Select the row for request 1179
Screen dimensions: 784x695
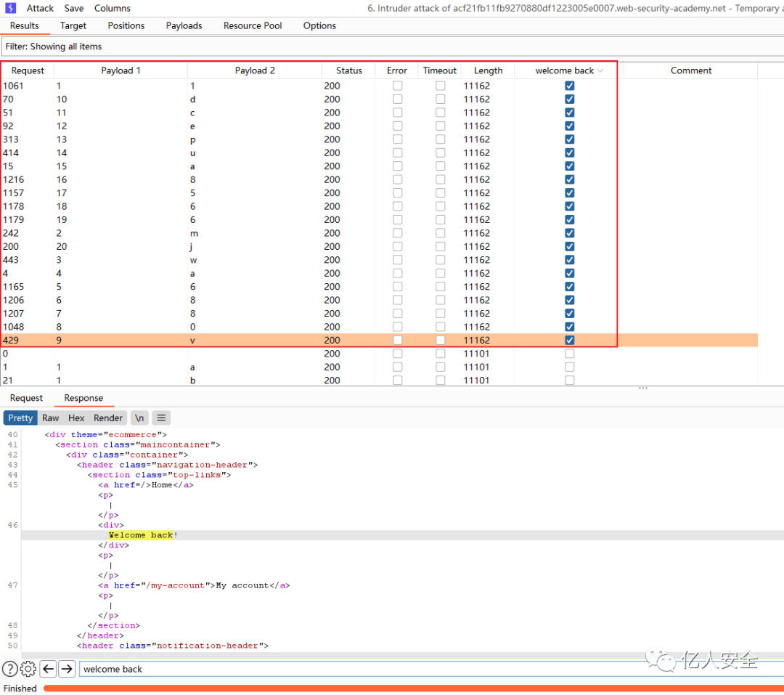tap(380, 219)
